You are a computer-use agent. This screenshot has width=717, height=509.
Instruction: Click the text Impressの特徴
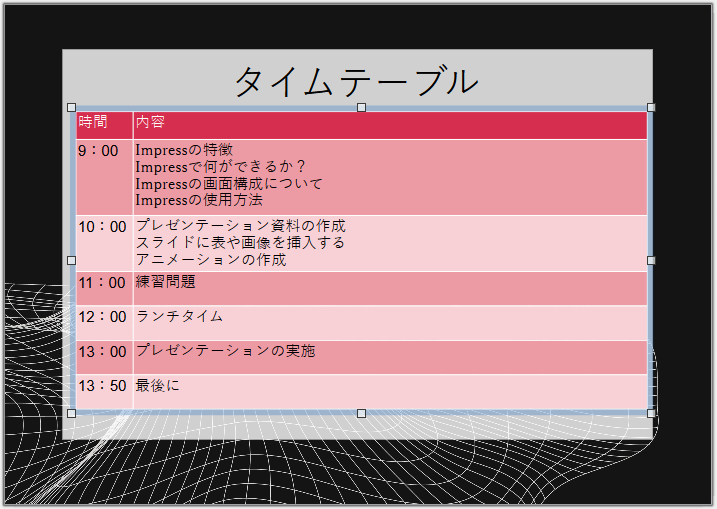(184, 150)
